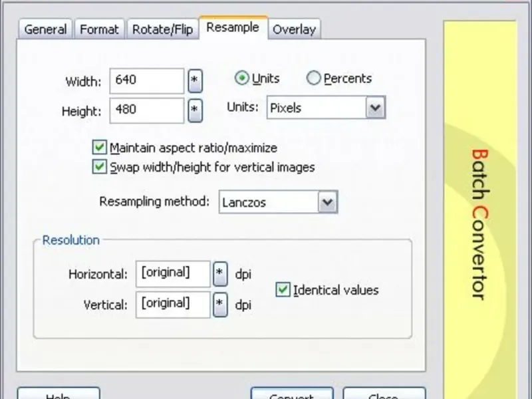Toggle Maintain aspect ratio/maximize checkbox
This screenshot has width=532, height=399.
click(99, 148)
